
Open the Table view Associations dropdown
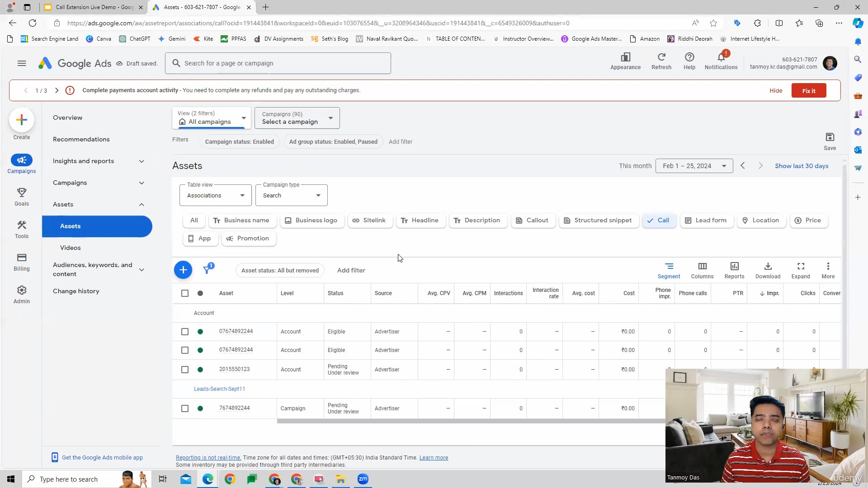click(x=216, y=195)
